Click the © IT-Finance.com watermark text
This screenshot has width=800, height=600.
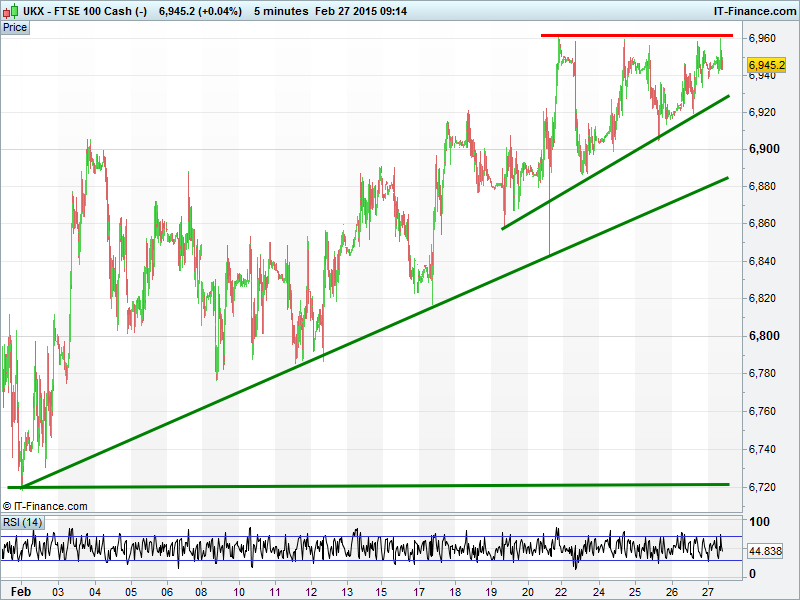pyautogui.click(x=46, y=506)
